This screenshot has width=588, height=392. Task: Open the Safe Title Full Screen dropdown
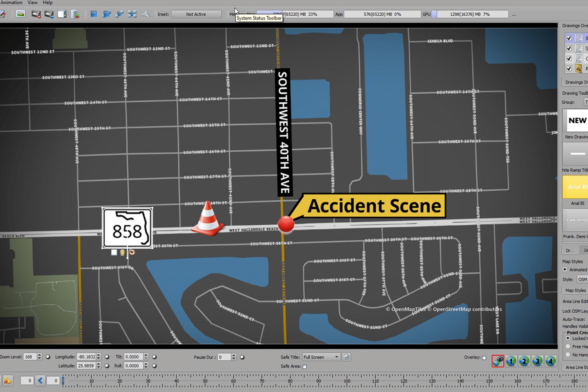(x=321, y=357)
